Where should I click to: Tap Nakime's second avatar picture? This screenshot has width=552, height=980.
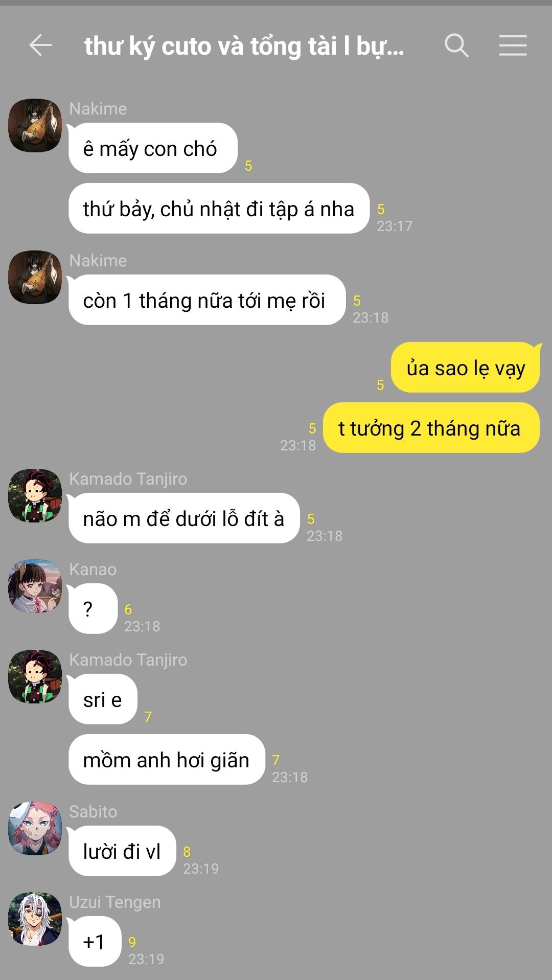tap(35, 277)
